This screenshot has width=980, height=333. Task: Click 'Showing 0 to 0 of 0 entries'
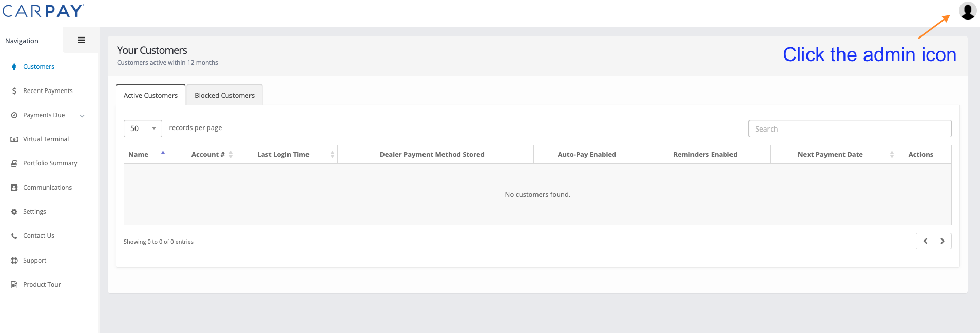159,242
